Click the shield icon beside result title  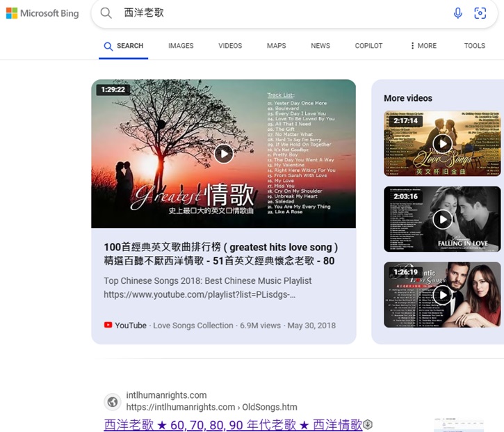(368, 425)
